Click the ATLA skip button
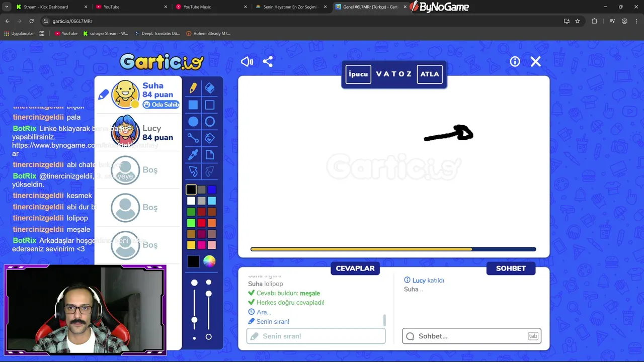 point(430,74)
